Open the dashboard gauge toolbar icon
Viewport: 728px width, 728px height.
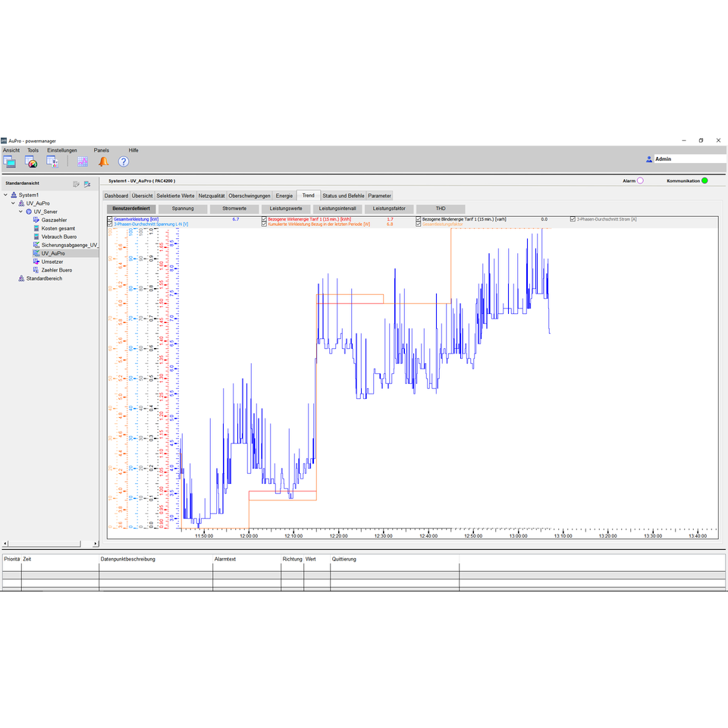pyautogui.click(x=31, y=162)
